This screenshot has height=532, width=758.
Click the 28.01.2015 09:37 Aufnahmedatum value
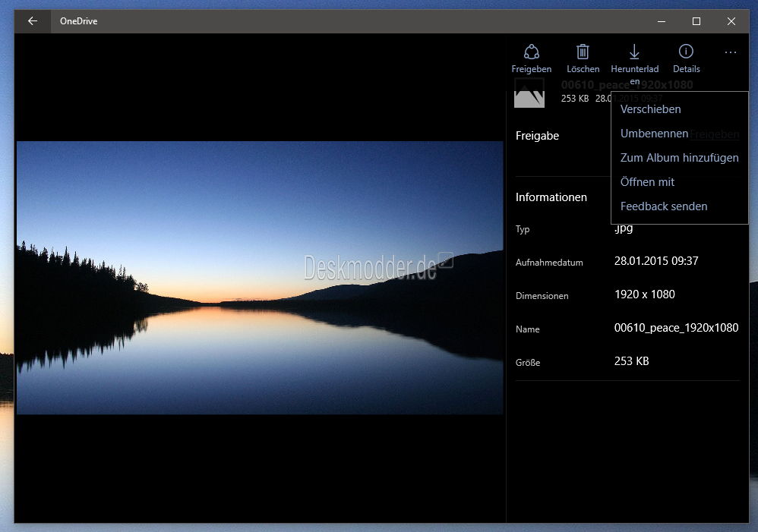656,261
